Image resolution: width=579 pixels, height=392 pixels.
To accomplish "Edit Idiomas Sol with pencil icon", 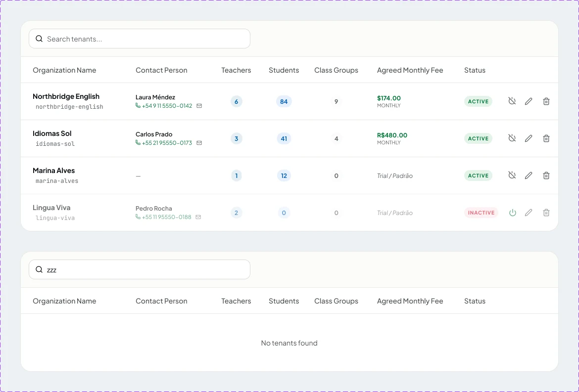I will (529, 138).
